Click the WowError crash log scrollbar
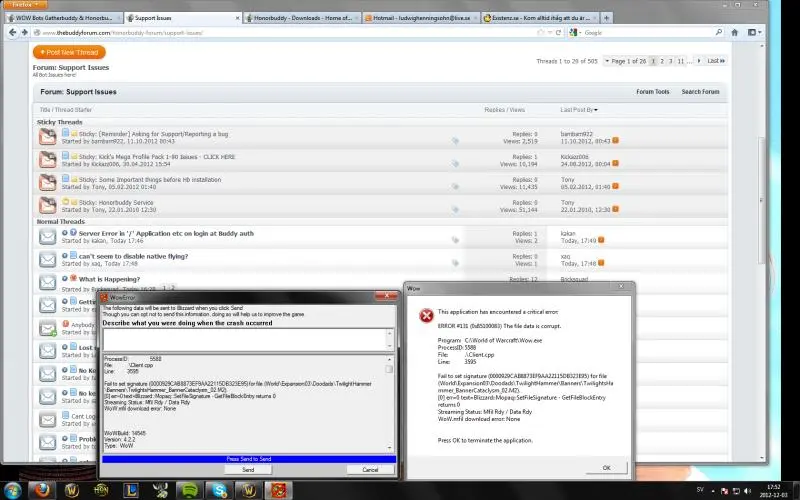 point(389,404)
